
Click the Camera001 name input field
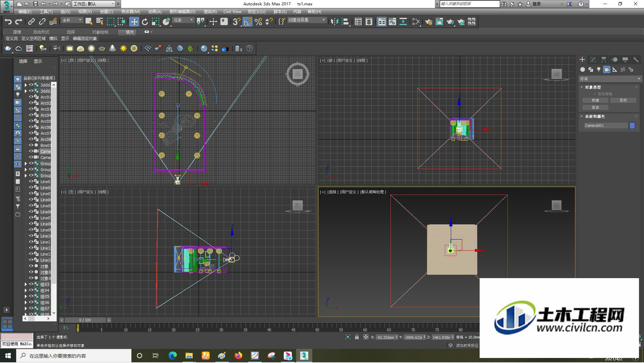tap(606, 125)
